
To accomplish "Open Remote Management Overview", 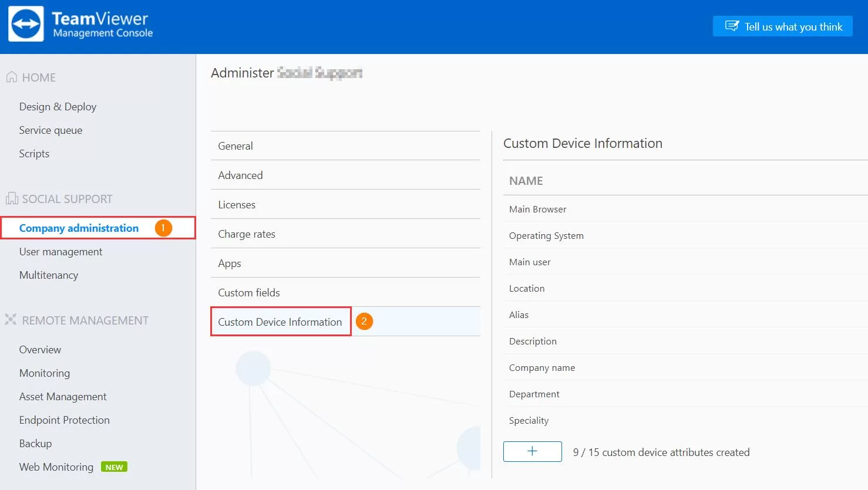I will 40,349.
